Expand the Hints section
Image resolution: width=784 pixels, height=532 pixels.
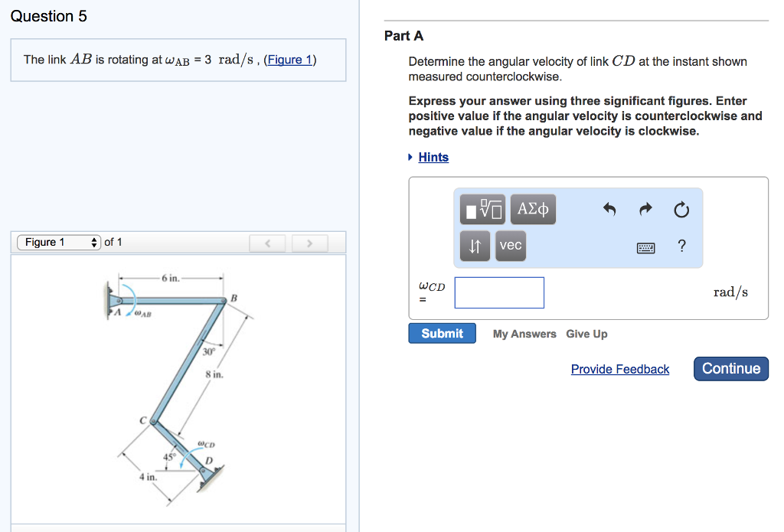(x=433, y=157)
